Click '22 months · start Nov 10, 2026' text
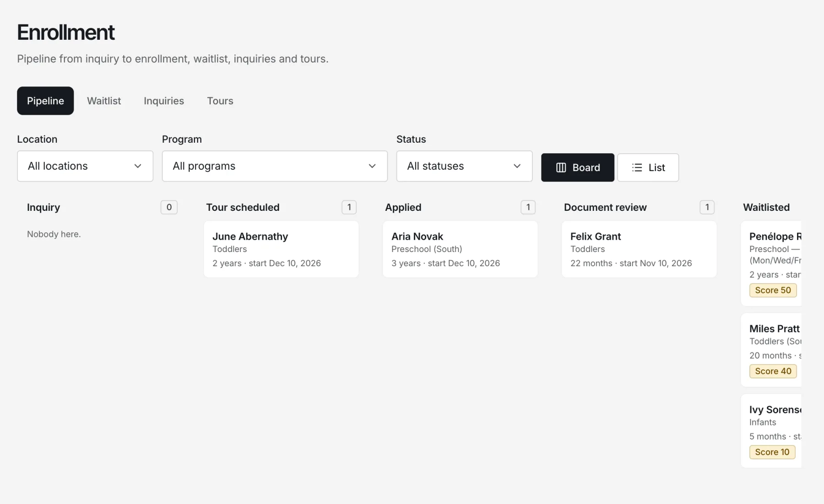Screen dimensions: 824x504 click(631, 263)
